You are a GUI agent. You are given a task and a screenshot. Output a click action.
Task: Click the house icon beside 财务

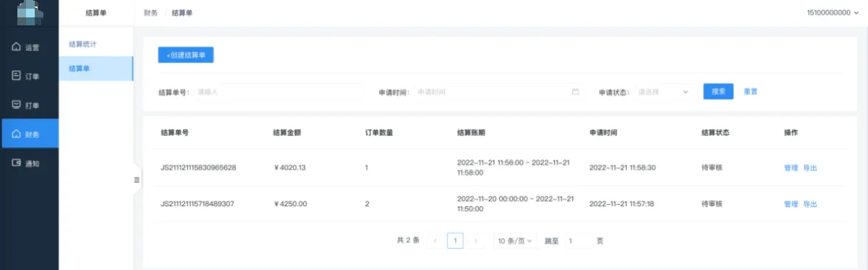click(16, 134)
